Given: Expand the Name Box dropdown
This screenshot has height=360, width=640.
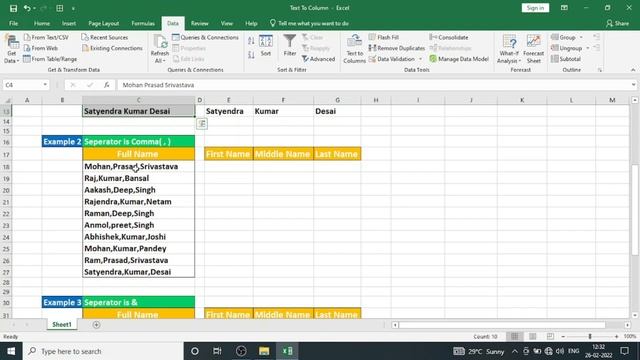Looking at the screenshot, I should 45,85.
